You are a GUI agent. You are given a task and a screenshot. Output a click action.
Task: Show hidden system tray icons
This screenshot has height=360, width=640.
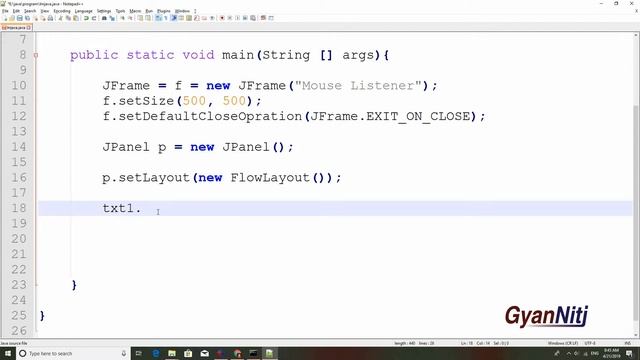point(568,353)
